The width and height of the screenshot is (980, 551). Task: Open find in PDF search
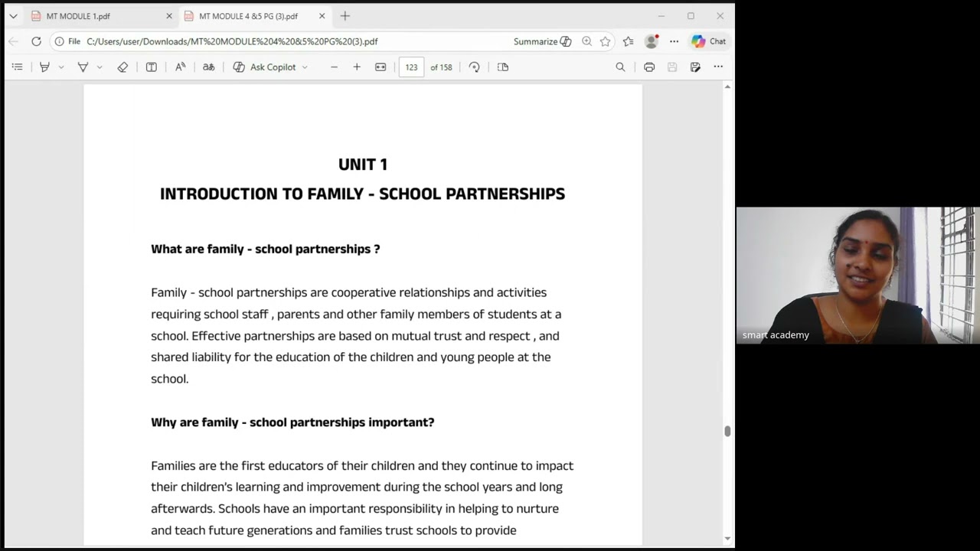[620, 67]
